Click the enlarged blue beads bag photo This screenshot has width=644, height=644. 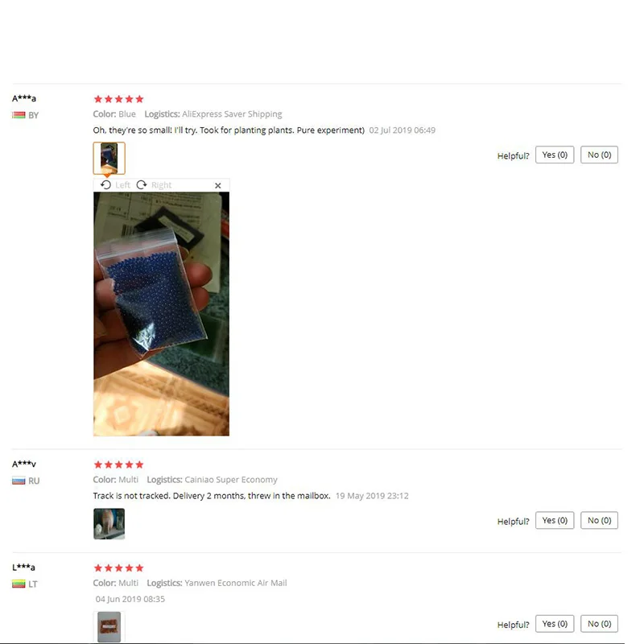(162, 314)
